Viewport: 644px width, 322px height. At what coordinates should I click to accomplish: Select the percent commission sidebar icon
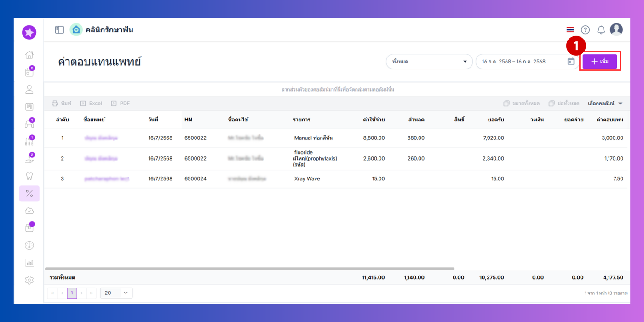click(x=29, y=194)
